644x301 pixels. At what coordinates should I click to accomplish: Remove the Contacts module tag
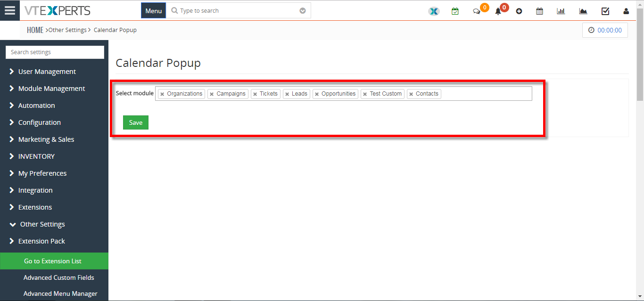411,94
